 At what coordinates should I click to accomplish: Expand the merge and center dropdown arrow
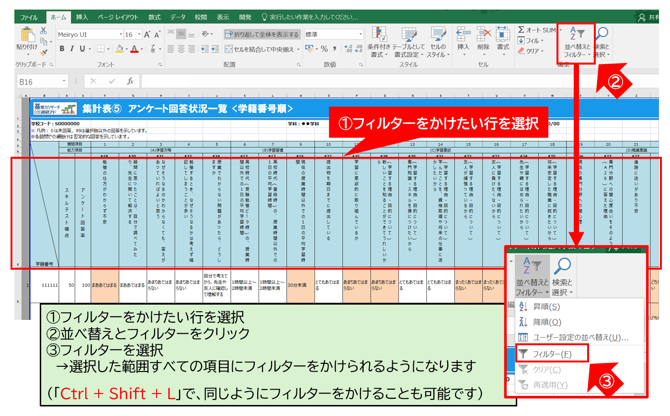[x=298, y=49]
